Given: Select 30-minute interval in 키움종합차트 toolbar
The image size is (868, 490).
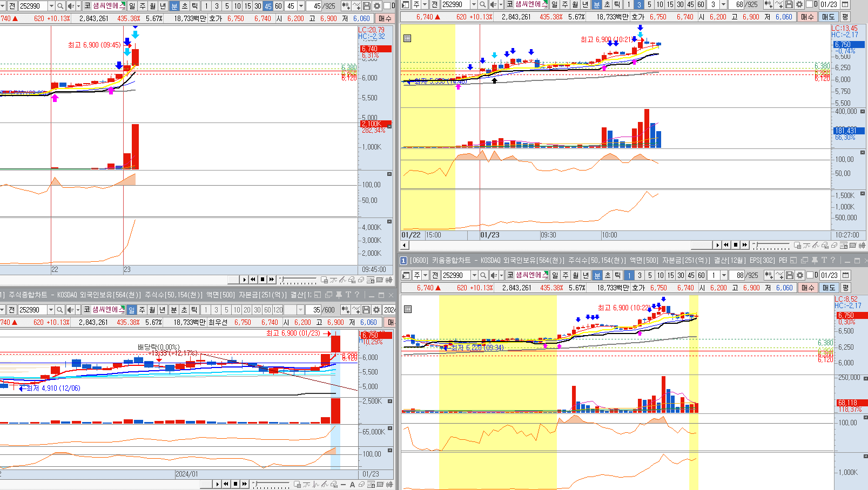Looking at the screenshot, I should [681, 275].
